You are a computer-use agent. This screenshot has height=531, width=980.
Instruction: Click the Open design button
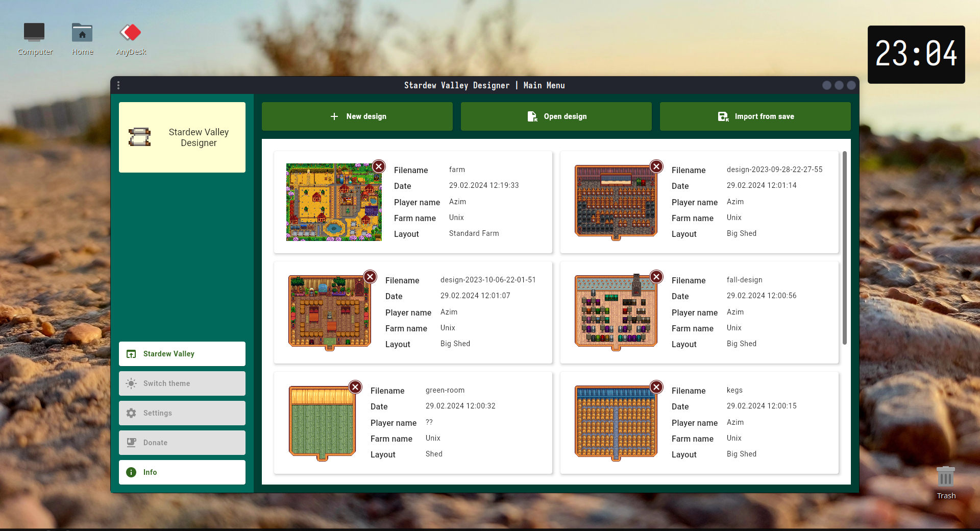click(x=556, y=116)
